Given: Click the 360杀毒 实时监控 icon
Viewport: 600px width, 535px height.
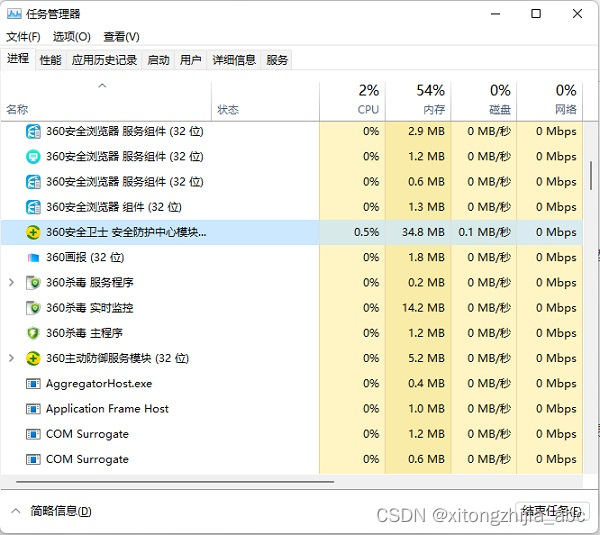Looking at the screenshot, I should [x=33, y=308].
